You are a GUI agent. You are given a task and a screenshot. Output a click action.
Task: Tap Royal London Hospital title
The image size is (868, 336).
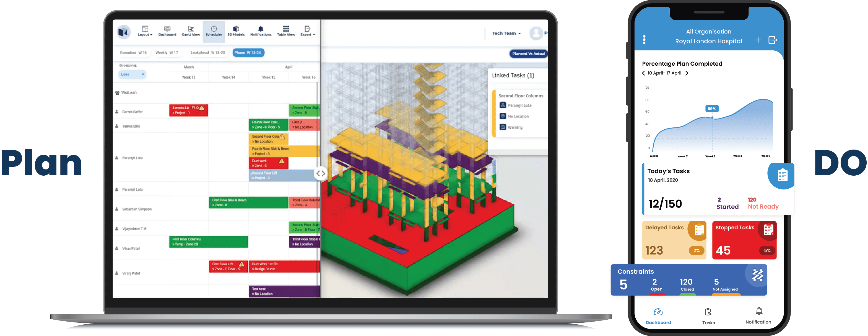708,41
